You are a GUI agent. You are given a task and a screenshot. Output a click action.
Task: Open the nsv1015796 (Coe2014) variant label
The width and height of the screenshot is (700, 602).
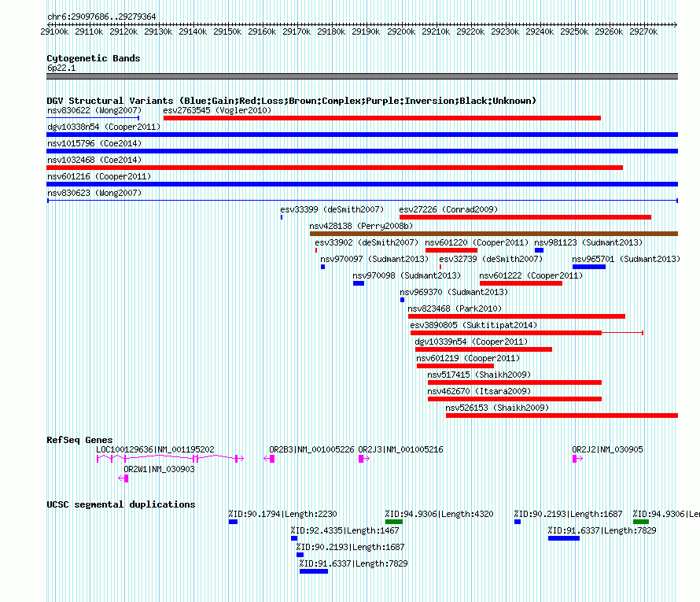coord(94,143)
